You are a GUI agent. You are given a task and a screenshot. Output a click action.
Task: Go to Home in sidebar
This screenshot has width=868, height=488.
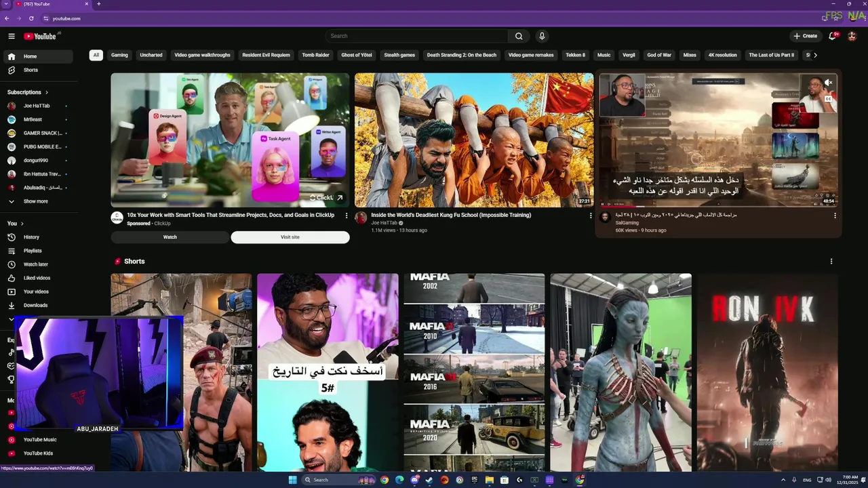pos(39,56)
